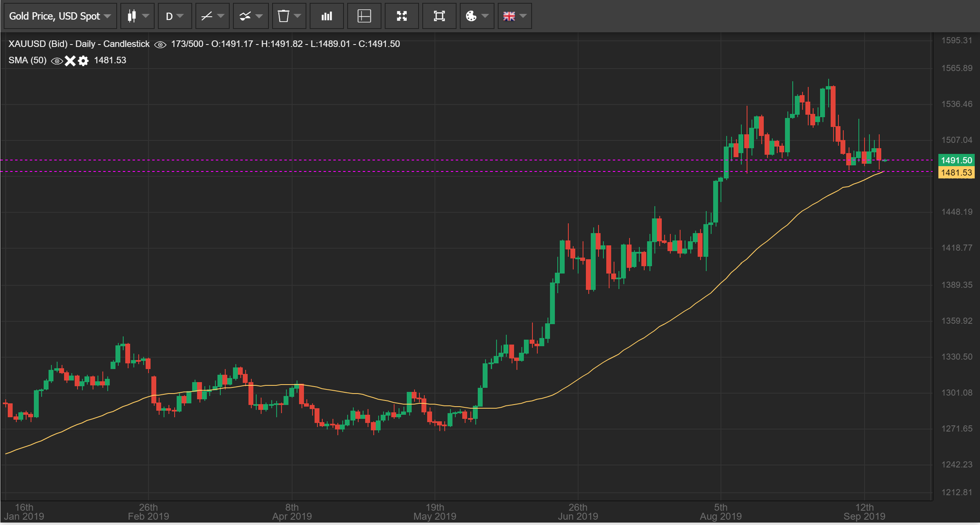Viewport: 980px width, 525px height.
Task: Click the bar chart volume icon
Action: coord(326,16)
